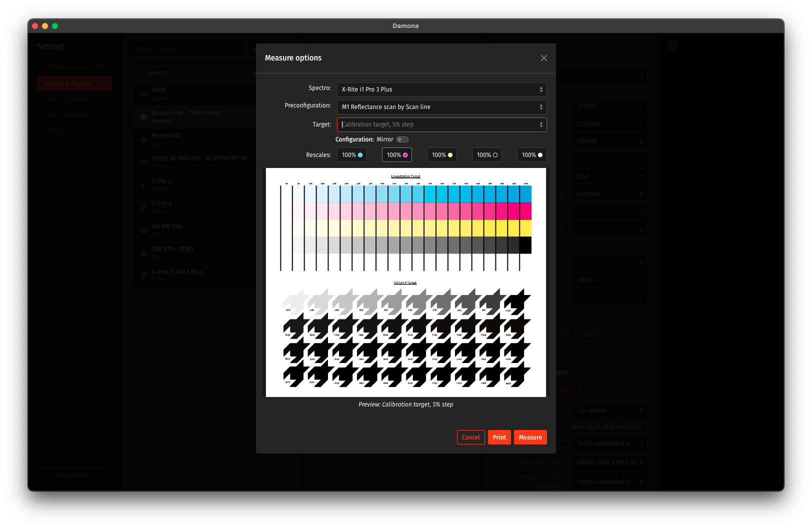The height and width of the screenshot is (528, 812).
Task: Click the printer icon for HosonSoft
Action: tap(143, 139)
